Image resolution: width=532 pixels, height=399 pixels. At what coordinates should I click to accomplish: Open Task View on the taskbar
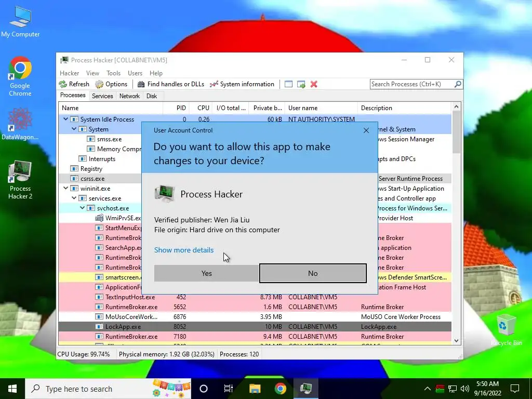point(229,389)
